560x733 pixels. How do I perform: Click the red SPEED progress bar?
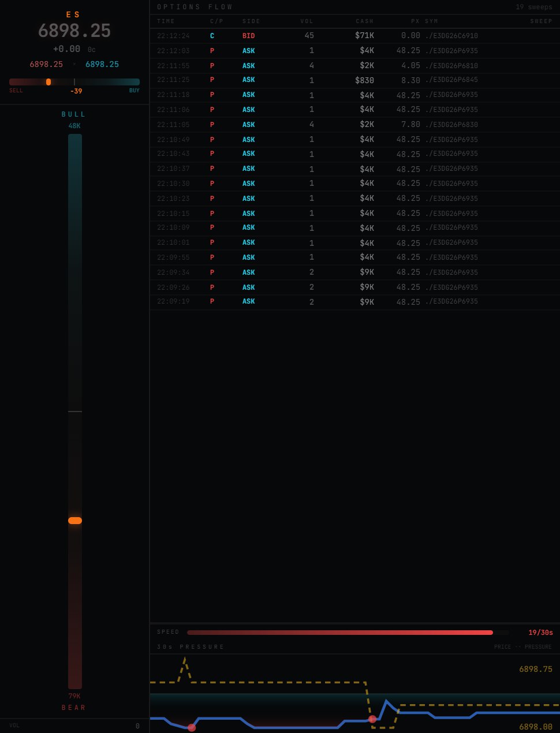coord(340,633)
